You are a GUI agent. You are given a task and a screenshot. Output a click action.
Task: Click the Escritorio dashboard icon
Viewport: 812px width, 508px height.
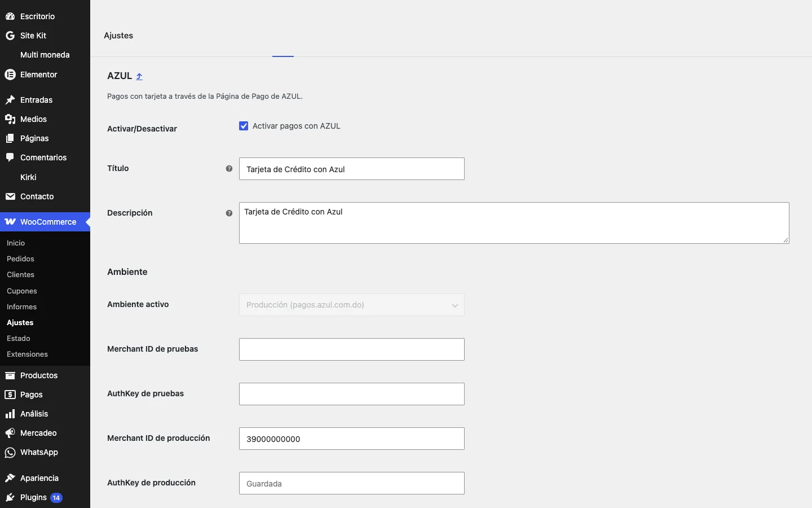tap(10, 16)
